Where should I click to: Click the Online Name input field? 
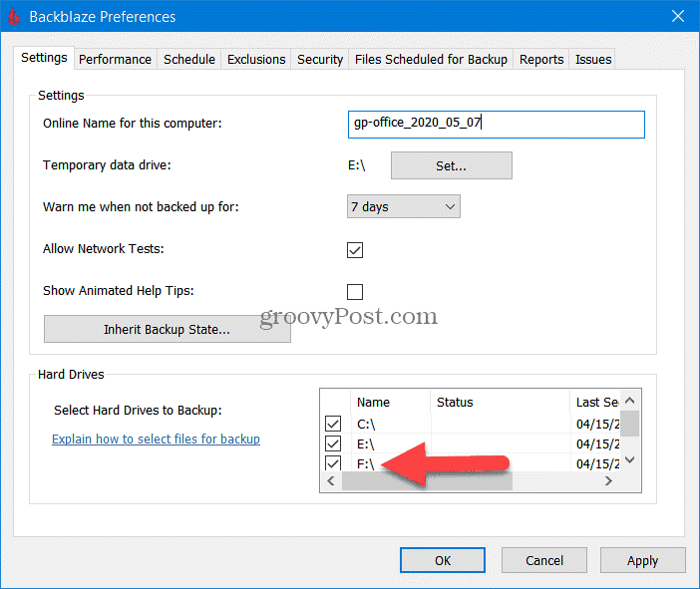tap(496, 125)
